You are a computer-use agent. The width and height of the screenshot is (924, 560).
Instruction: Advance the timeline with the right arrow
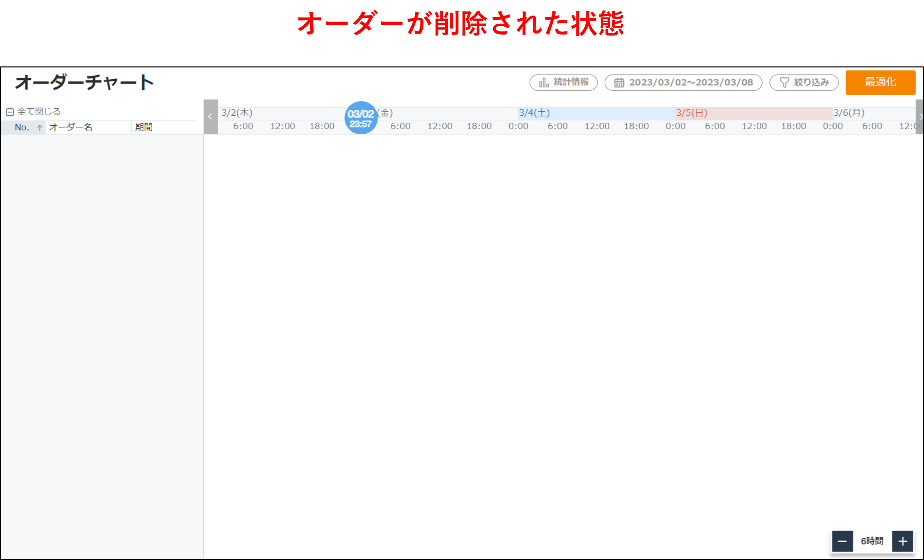tap(920, 117)
